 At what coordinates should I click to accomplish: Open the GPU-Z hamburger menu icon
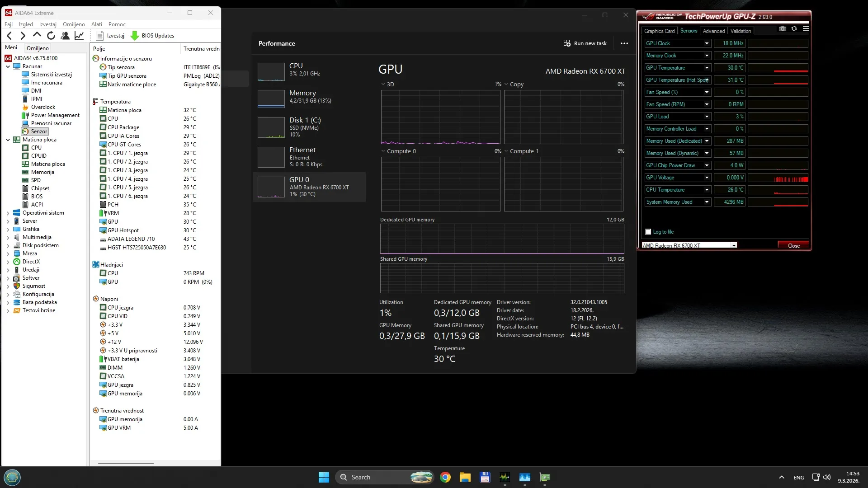806,28
